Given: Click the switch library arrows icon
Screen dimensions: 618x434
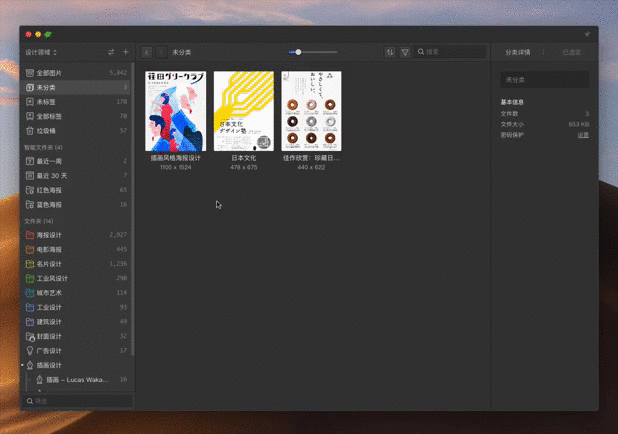Looking at the screenshot, I should coord(111,52).
